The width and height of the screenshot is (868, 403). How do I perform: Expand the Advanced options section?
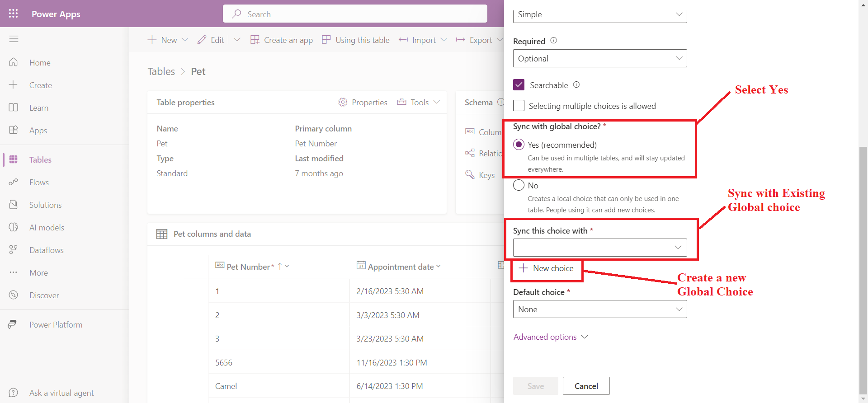coord(550,337)
